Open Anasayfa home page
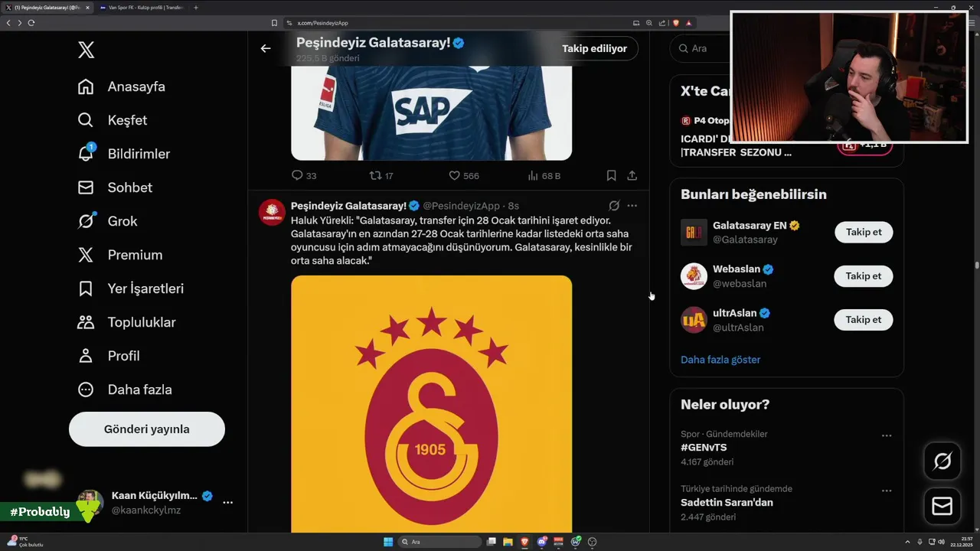Screen dimensions: 980x551 click(121, 86)
